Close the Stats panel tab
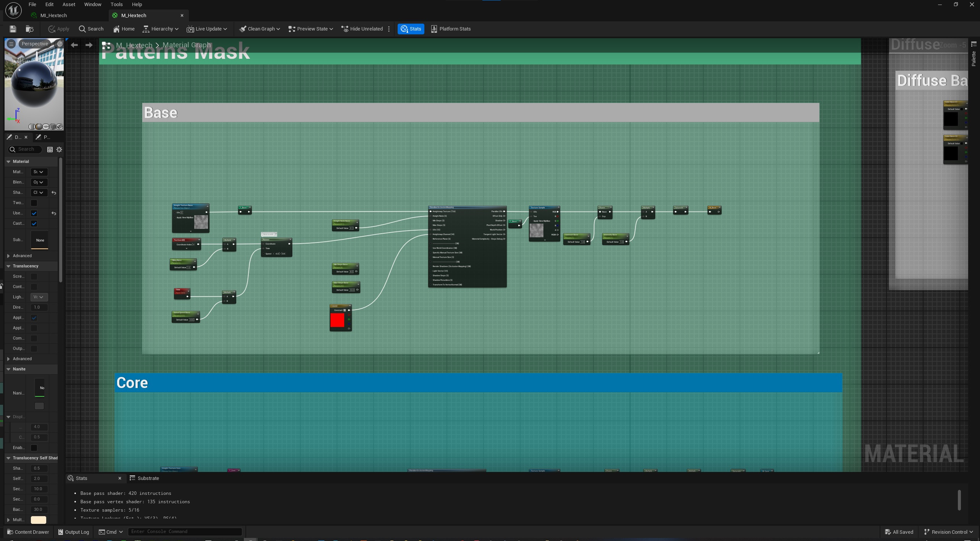This screenshot has height=541, width=980. [120, 478]
